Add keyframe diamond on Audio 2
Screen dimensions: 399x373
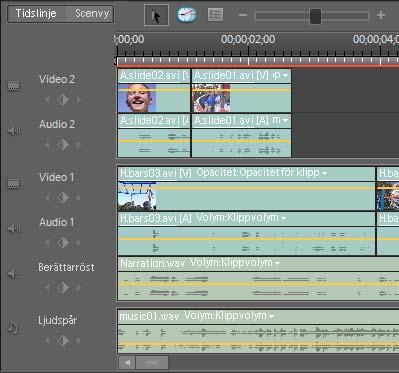tap(63, 145)
